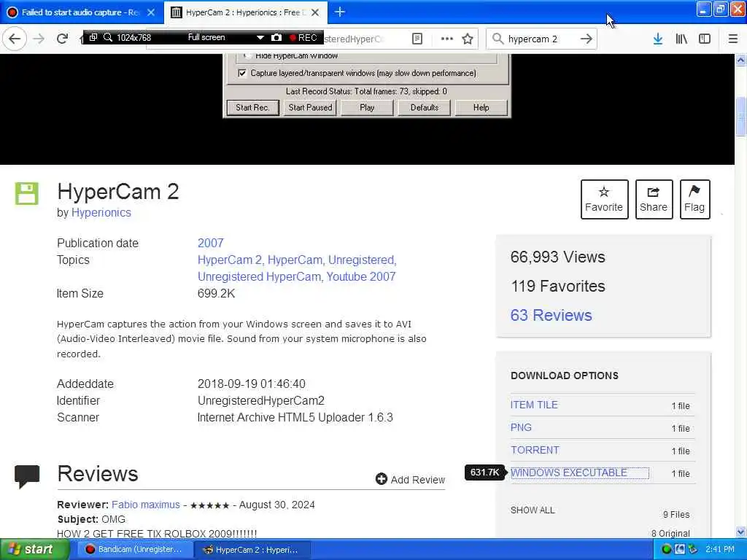This screenshot has width=747, height=560.
Task: Click the hypercam 2 search field
Action: coord(541,39)
